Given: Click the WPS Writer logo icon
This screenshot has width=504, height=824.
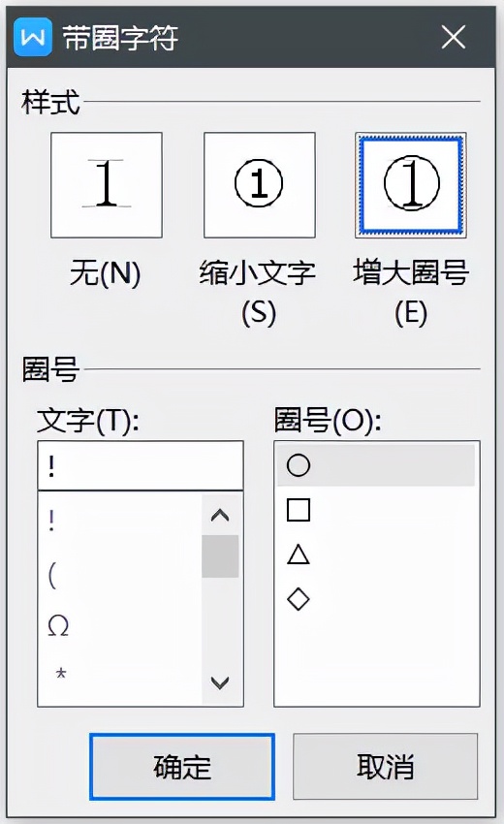Looking at the screenshot, I should coord(33,37).
